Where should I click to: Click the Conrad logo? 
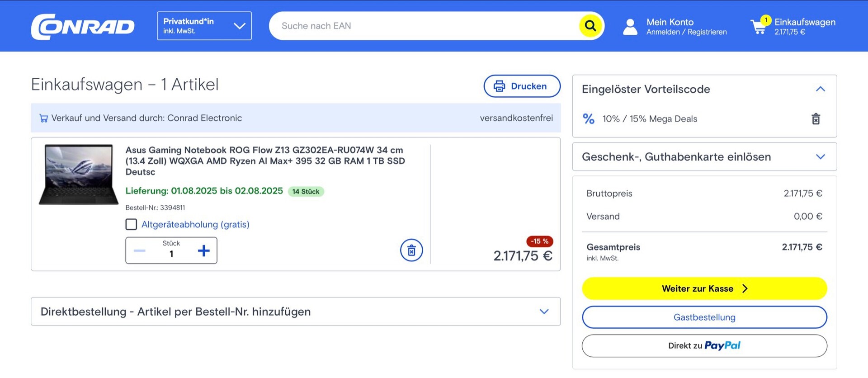pyautogui.click(x=83, y=26)
